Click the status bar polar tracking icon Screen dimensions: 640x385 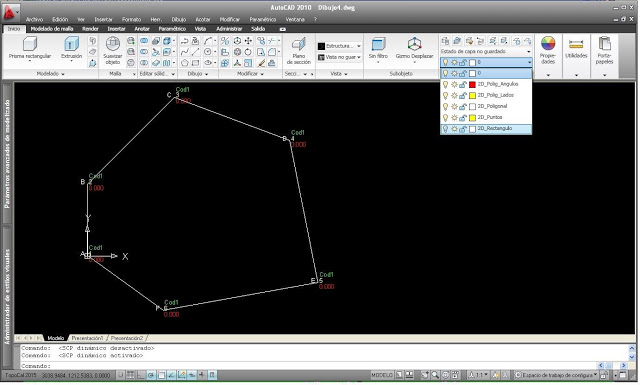tap(151, 375)
